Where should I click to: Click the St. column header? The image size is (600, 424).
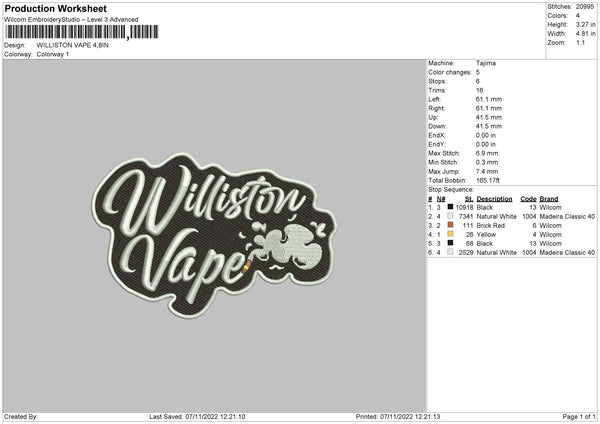pyautogui.click(x=469, y=199)
